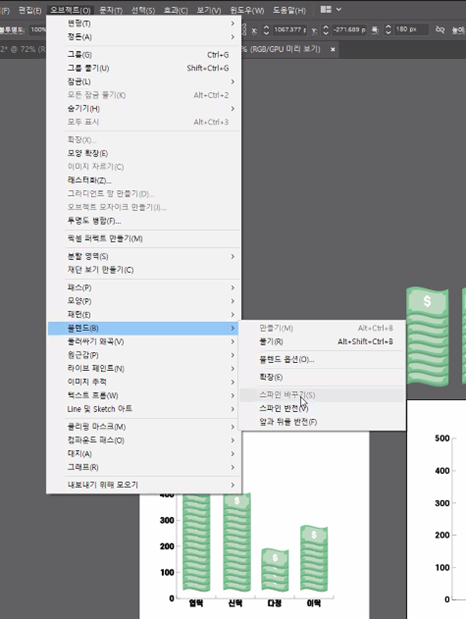Image resolution: width=466 pixels, height=619 pixels.
Task: Choose 풀기(R) in the Blend submenu
Action: coord(322,342)
